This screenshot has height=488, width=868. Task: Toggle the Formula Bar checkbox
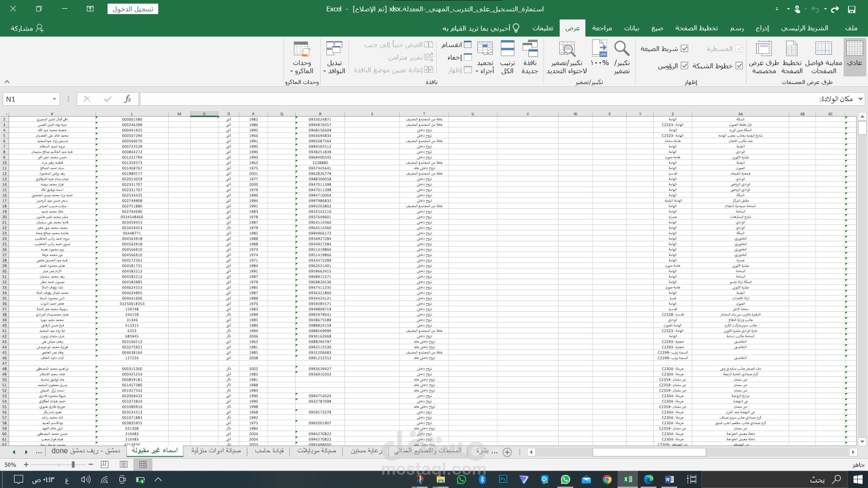pos(685,48)
